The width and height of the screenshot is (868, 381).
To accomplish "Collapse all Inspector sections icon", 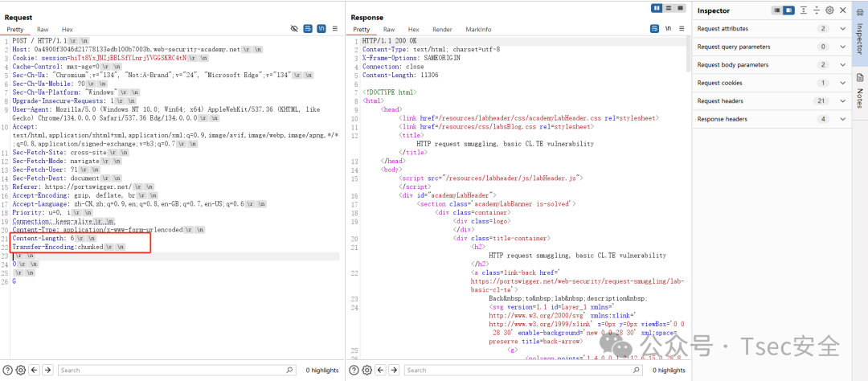I will pyautogui.click(x=817, y=10).
